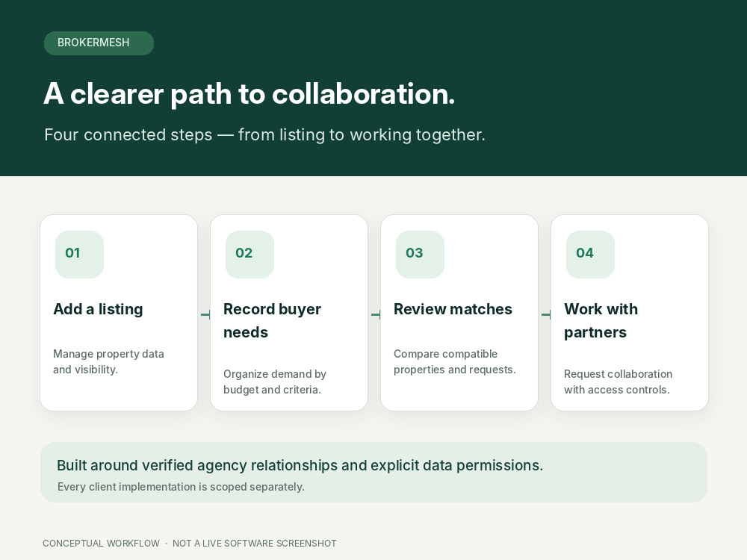Click the 'Add a listing' card title
Screen dimensions: 747x560
pos(98,309)
